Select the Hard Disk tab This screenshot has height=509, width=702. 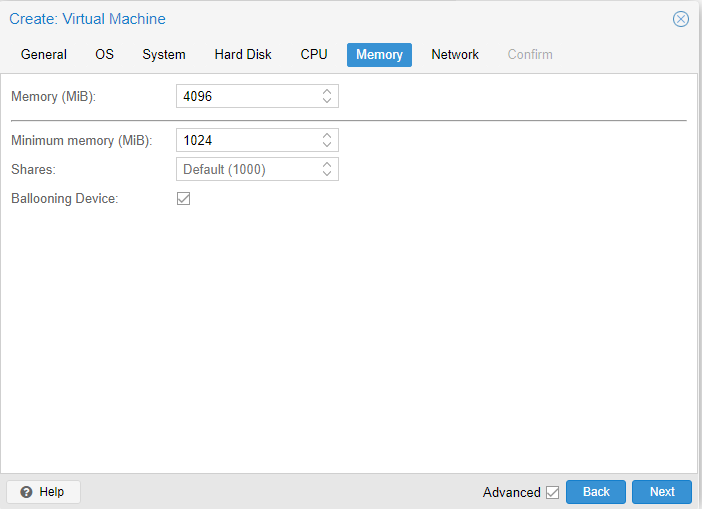243,55
